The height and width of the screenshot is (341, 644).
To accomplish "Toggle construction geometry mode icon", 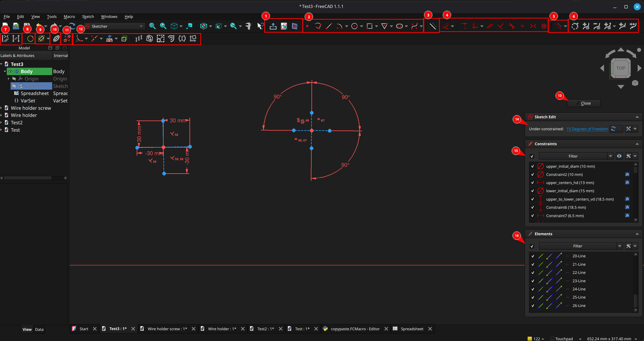I will [x=433, y=26].
